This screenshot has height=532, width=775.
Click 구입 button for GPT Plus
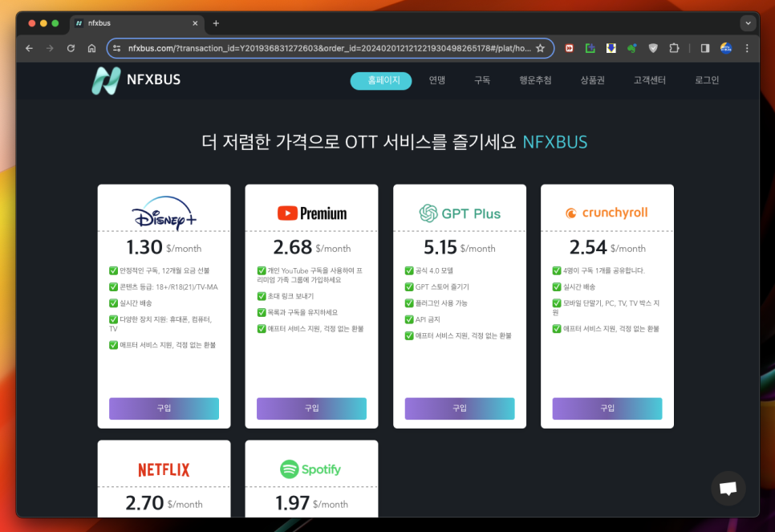click(x=460, y=408)
